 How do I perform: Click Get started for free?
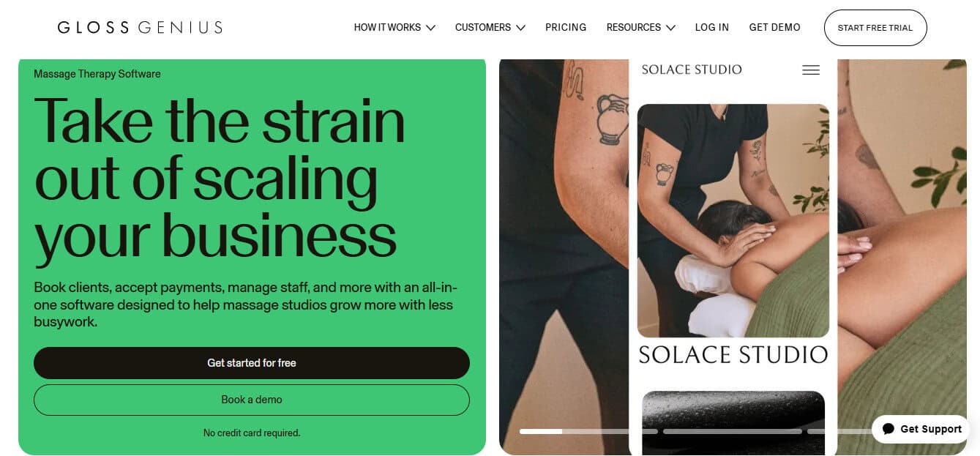[x=252, y=363]
